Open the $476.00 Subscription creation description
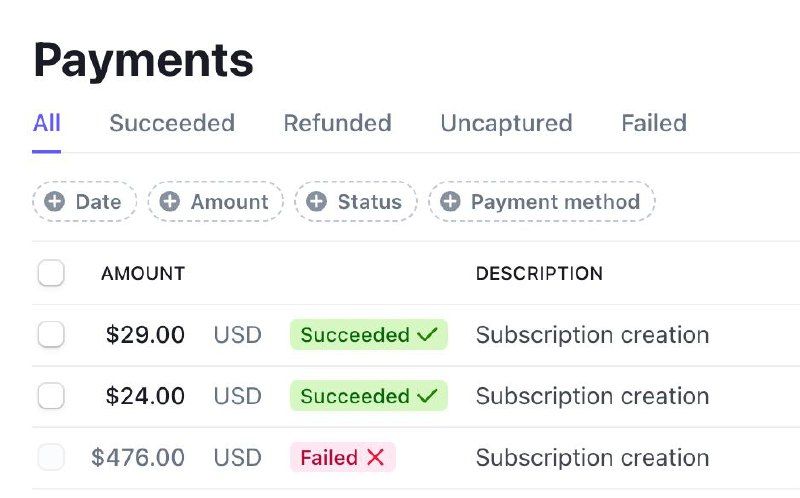 [592, 458]
